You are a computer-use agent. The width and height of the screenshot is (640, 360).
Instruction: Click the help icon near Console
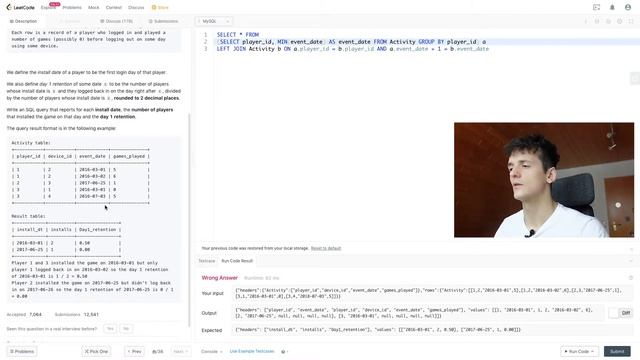pos(283,351)
